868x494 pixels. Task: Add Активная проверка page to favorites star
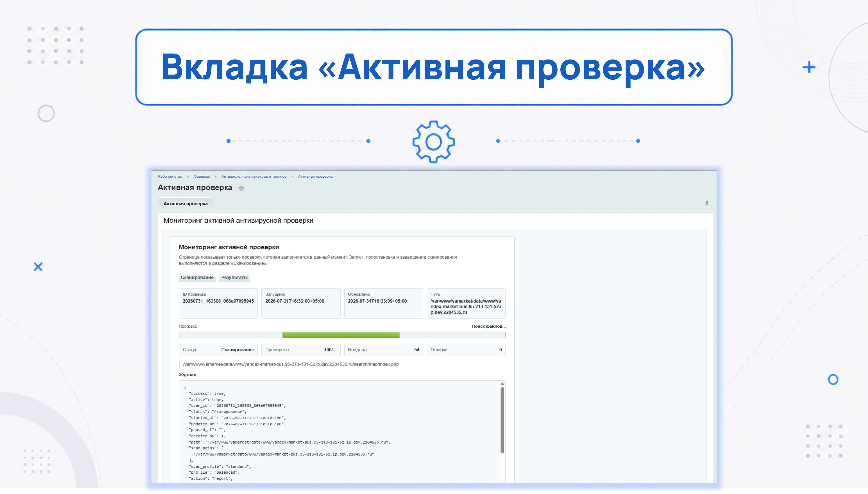[241, 188]
